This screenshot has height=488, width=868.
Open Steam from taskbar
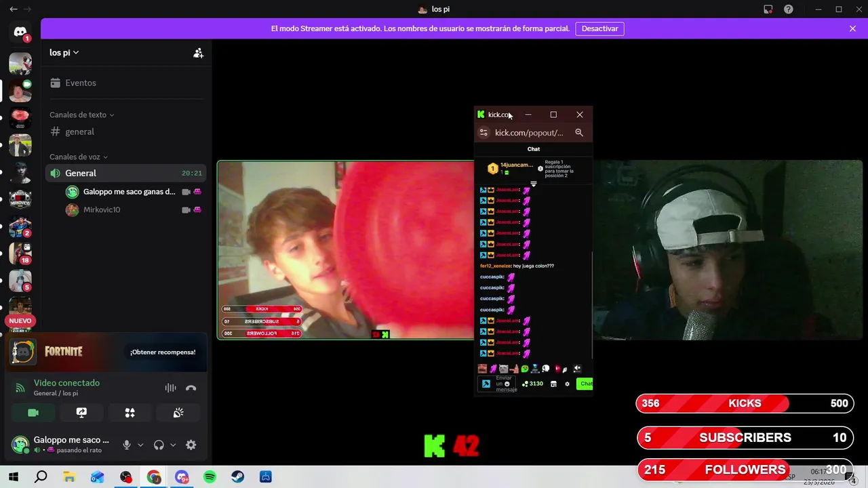tap(237, 477)
